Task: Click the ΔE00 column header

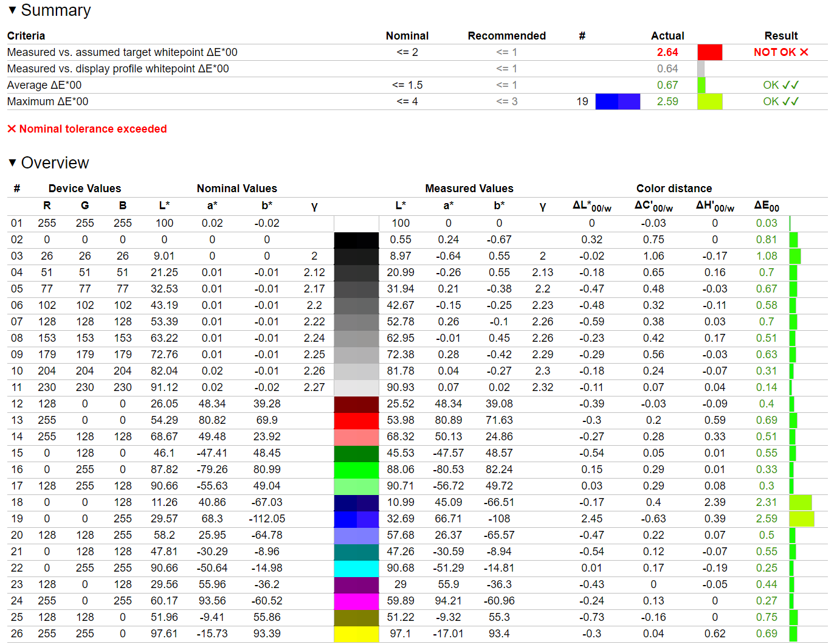Action: click(x=767, y=206)
